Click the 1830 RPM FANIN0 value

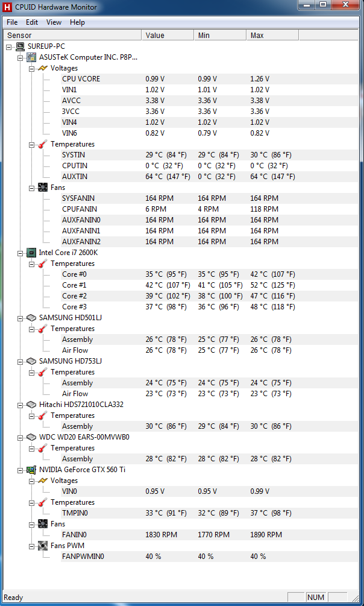(x=161, y=535)
